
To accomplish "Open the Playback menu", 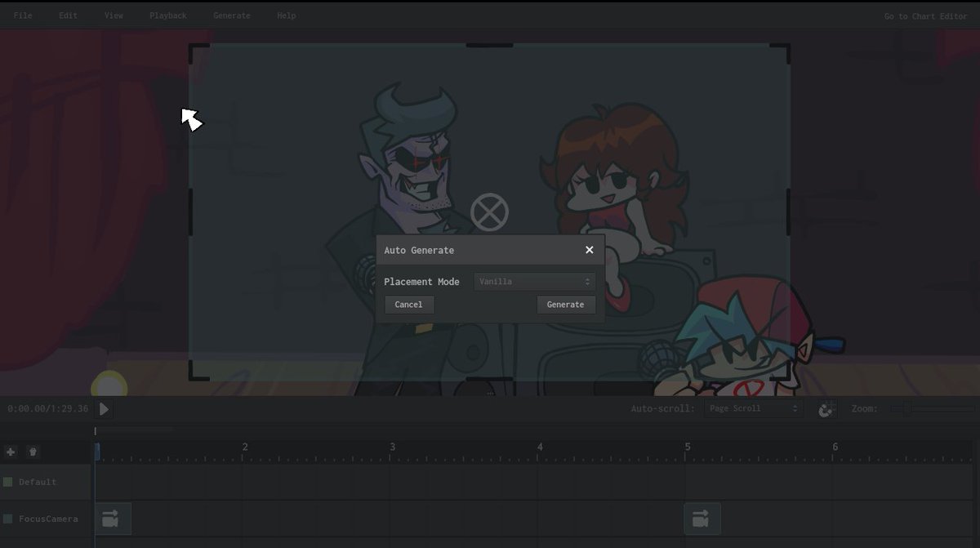I will coord(168,16).
